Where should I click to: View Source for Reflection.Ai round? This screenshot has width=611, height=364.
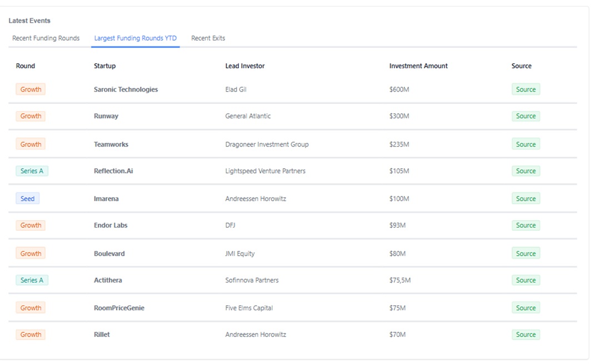coord(525,171)
